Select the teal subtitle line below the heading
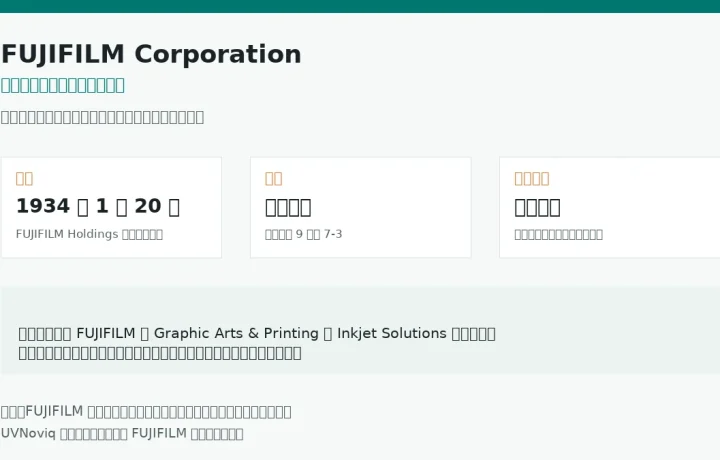This screenshot has height=460, width=720. pyautogui.click(x=63, y=85)
